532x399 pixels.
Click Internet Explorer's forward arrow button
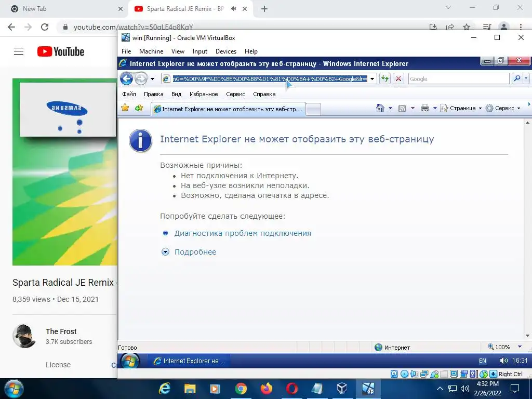point(141,79)
